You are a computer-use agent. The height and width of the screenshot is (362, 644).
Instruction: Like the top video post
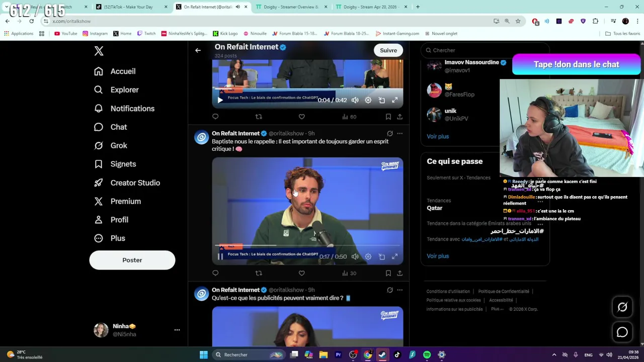point(302,117)
